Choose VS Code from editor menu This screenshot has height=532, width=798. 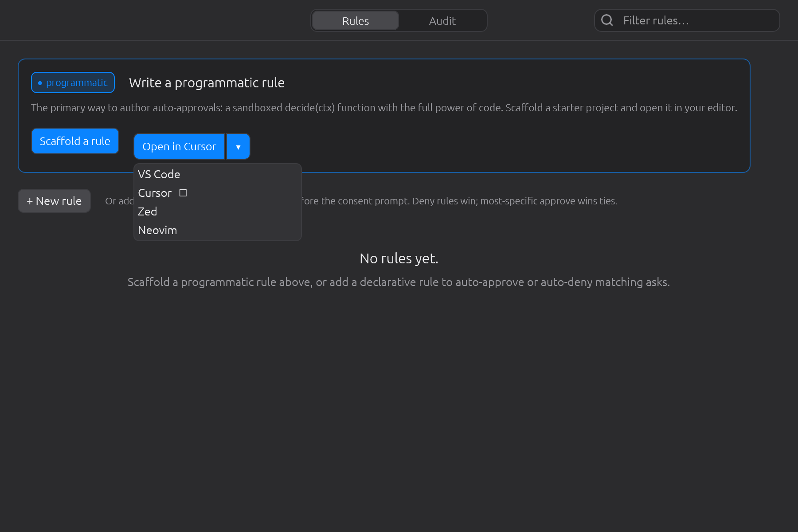click(x=218, y=174)
